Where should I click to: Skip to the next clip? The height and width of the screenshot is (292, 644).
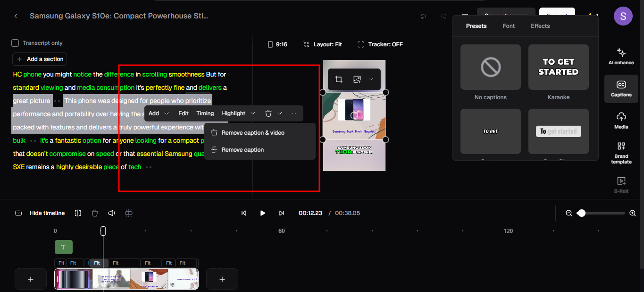coord(282,213)
